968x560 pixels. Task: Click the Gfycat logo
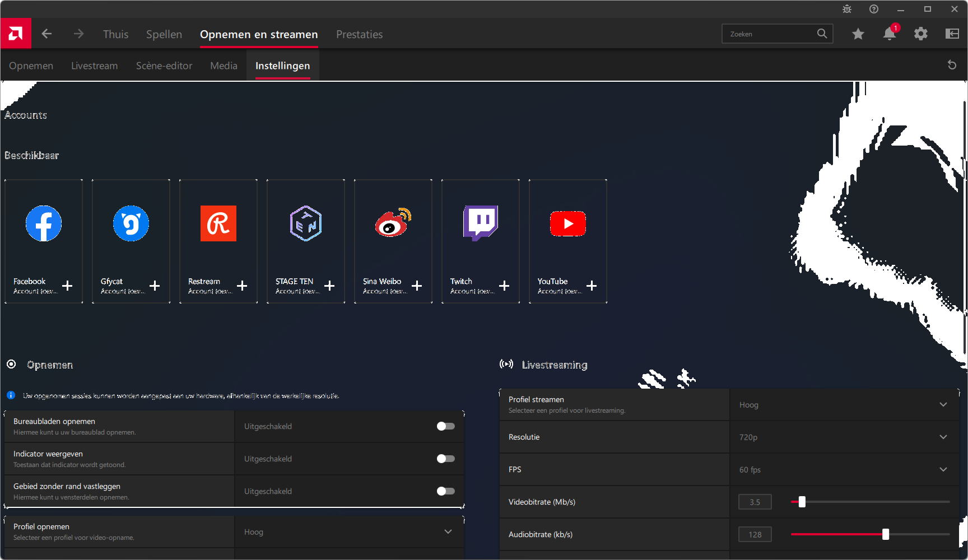click(x=131, y=223)
